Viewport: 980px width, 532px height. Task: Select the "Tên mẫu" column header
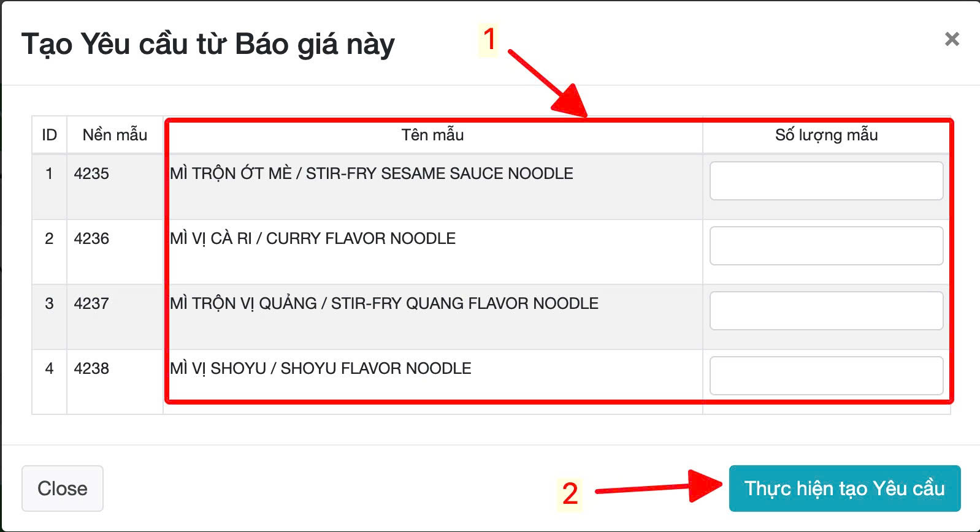[432, 135]
